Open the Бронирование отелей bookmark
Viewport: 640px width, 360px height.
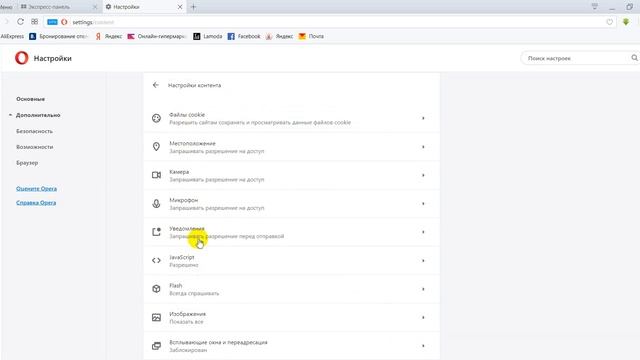tap(58, 36)
